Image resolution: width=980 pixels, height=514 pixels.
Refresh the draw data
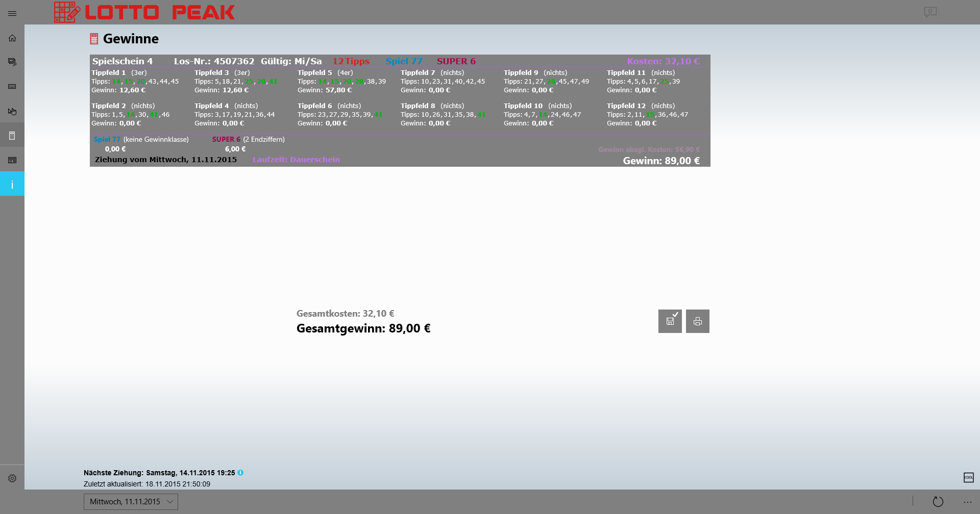pos(938,502)
